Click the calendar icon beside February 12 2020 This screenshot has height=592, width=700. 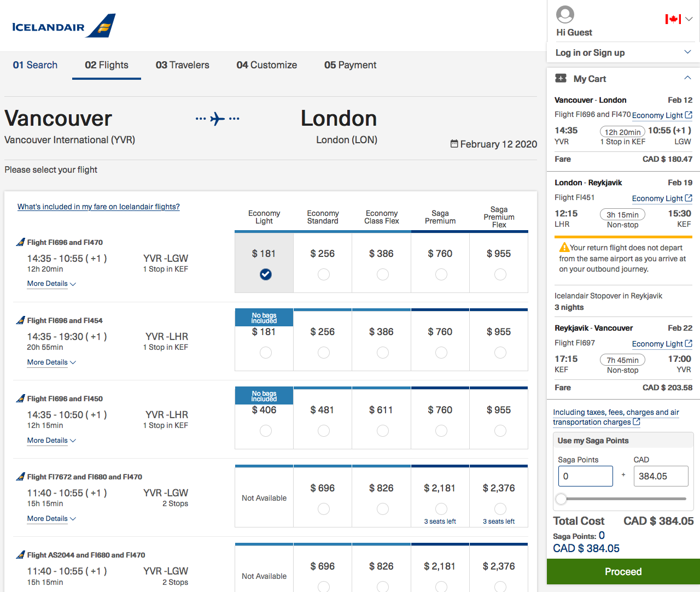click(x=454, y=144)
